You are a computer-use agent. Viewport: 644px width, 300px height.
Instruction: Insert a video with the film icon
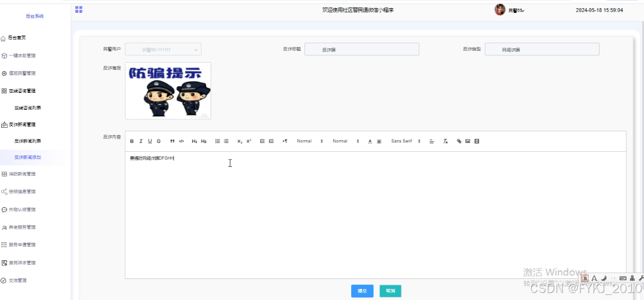pyautogui.click(x=477, y=141)
